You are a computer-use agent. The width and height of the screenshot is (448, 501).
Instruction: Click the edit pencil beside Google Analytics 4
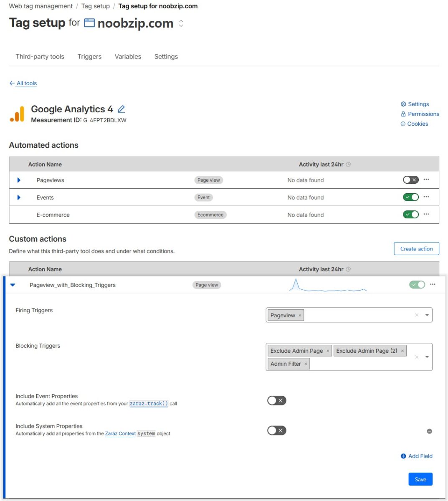tap(121, 109)
